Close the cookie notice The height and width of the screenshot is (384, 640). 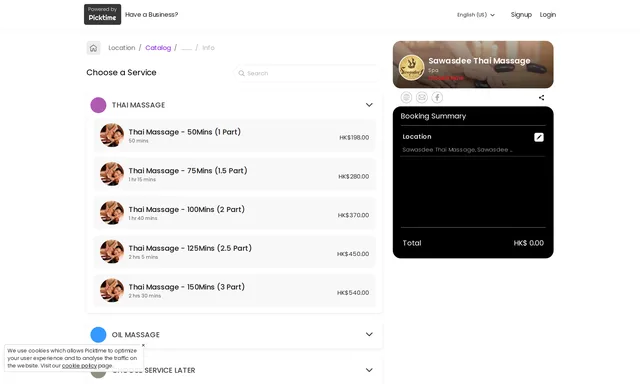(x=143, y=345)
